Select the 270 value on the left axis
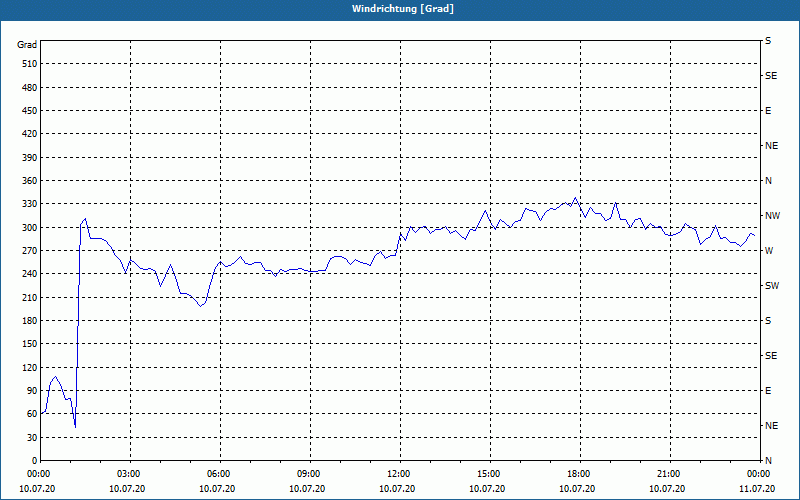 (x=30, y=251)
